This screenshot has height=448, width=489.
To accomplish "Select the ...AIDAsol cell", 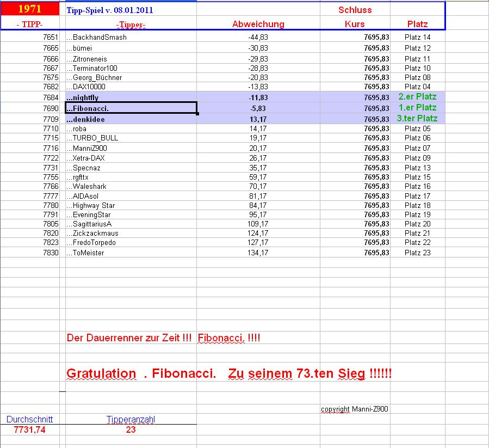I will 131,196.
